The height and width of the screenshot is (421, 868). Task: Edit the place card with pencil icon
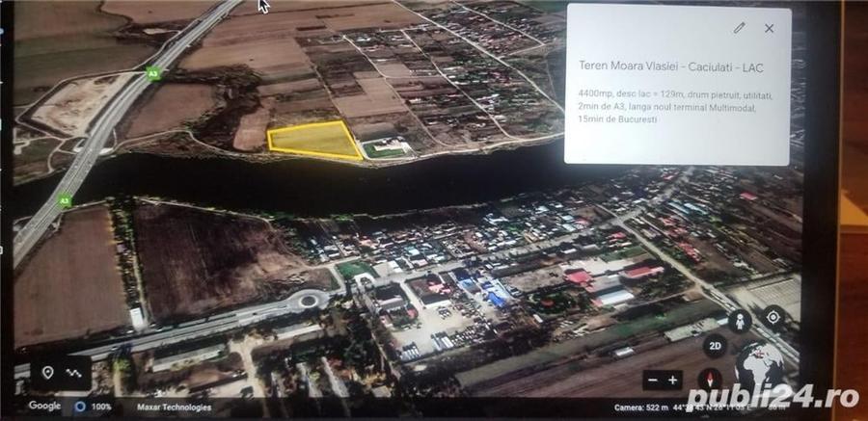click(739, 28)
